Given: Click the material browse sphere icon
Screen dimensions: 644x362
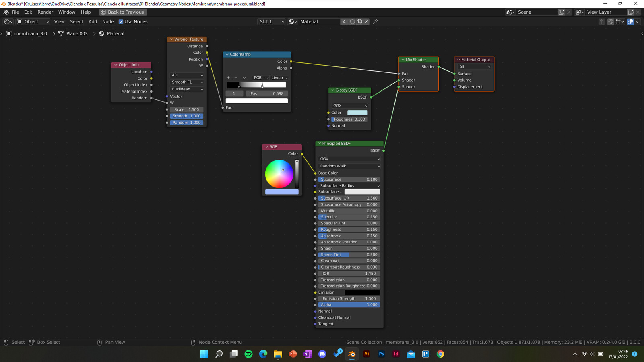Looking at the screenshot, I should (293, 22).
